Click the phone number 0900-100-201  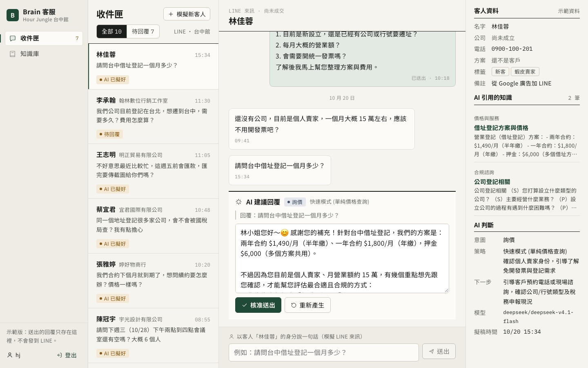tap(512, 49)
